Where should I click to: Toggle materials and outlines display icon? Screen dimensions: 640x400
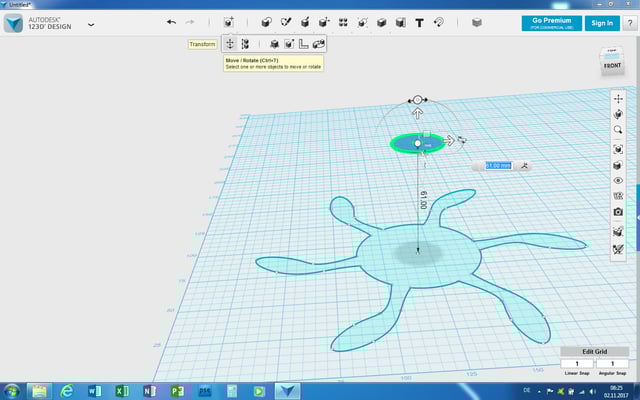(618, 165)
